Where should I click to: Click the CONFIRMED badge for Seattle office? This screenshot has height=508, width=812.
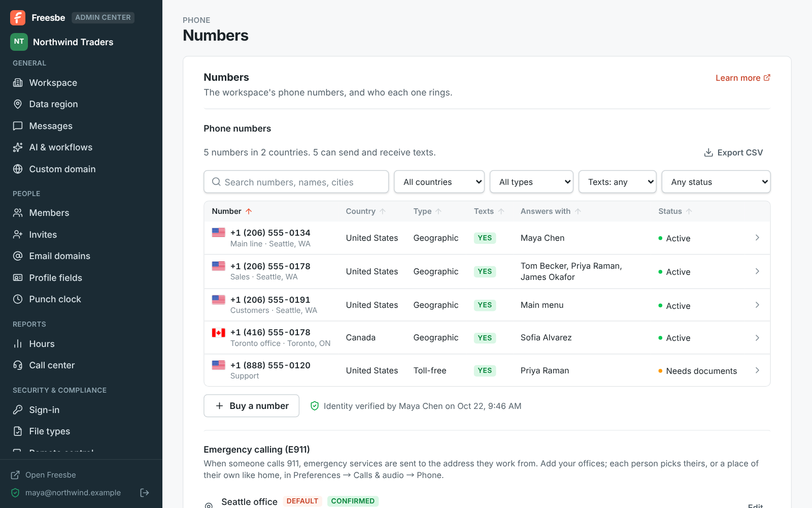pos(353,501)
